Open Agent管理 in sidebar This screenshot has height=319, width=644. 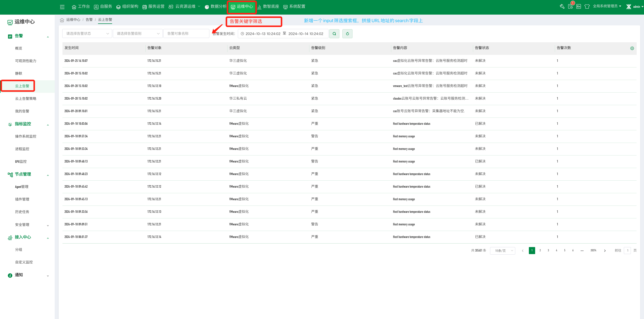tap(22, 187)
